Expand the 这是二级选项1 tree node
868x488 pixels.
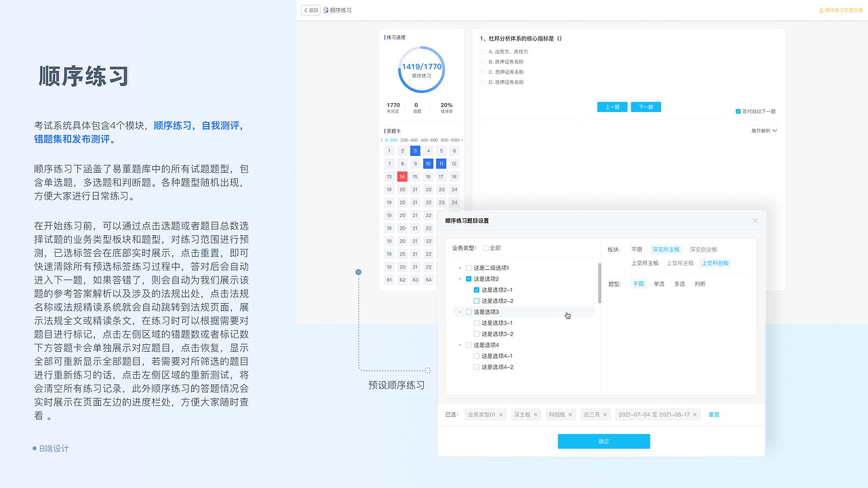click(x=459, y=267)
